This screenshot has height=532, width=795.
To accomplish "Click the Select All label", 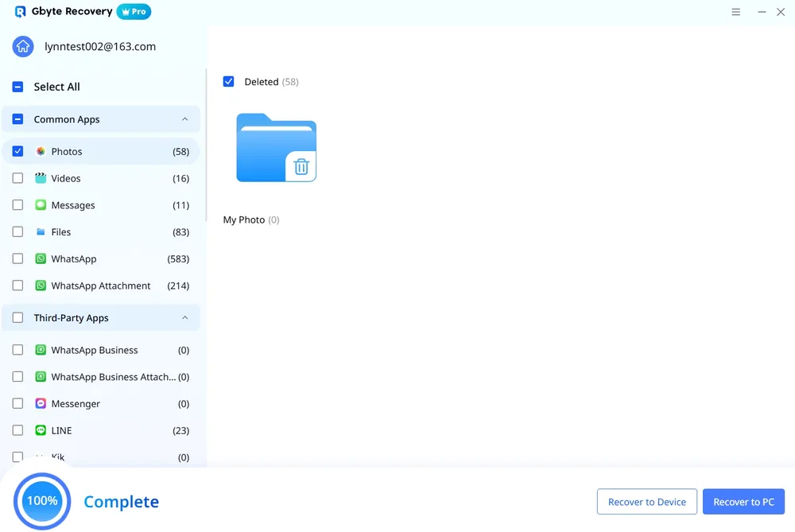I will click(56, 87).
